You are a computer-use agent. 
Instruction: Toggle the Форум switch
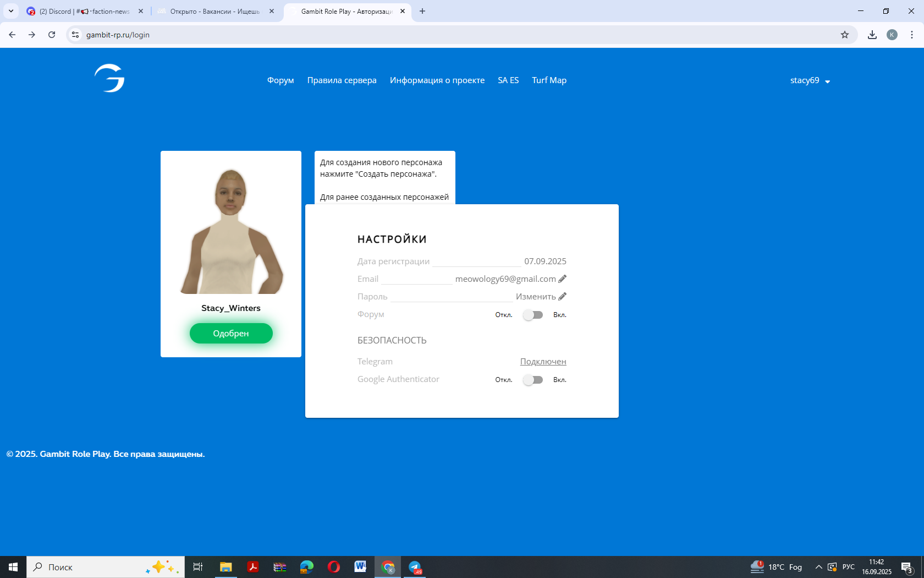[x=533, y=315]
